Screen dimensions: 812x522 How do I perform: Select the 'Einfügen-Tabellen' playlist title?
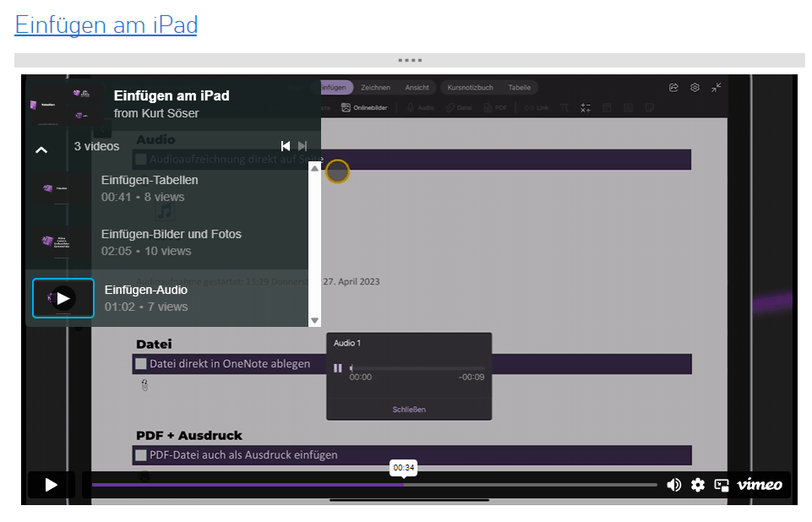(x=150, y=180)
